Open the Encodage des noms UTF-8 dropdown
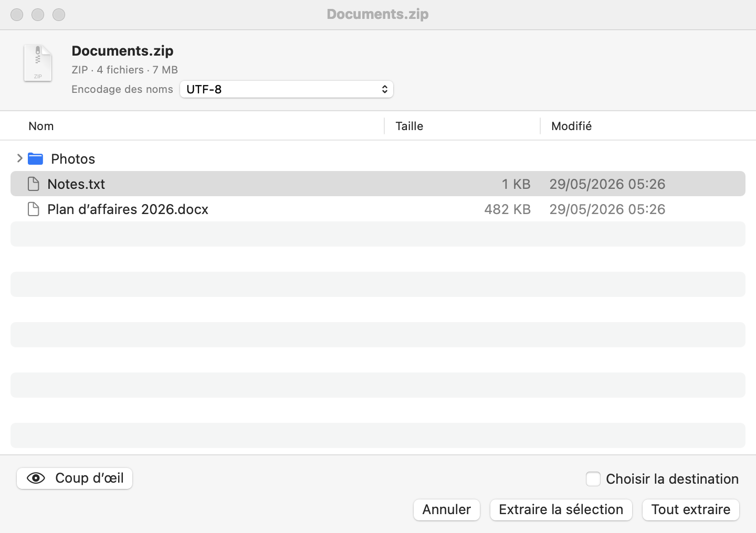Image resolution: width=756 pixels, height=533 pixels. point(287,89)
